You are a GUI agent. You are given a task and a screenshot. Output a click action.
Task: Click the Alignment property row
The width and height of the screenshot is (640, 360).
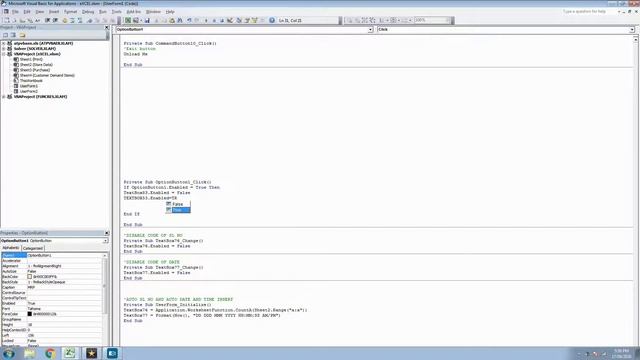(x=52, y=266)
